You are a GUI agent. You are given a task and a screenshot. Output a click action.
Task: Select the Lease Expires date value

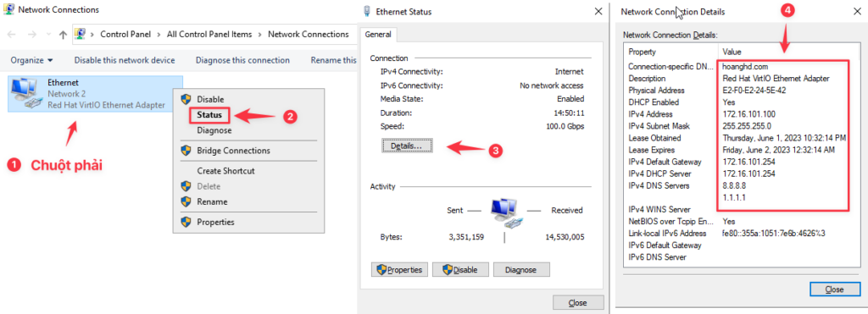[x=779, y=150]
